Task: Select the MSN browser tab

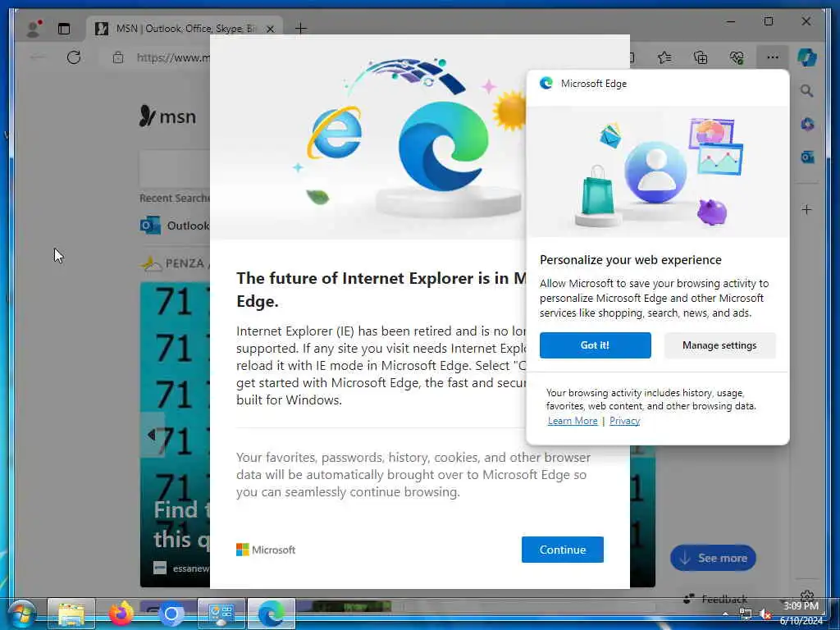Action: (184, 29)
